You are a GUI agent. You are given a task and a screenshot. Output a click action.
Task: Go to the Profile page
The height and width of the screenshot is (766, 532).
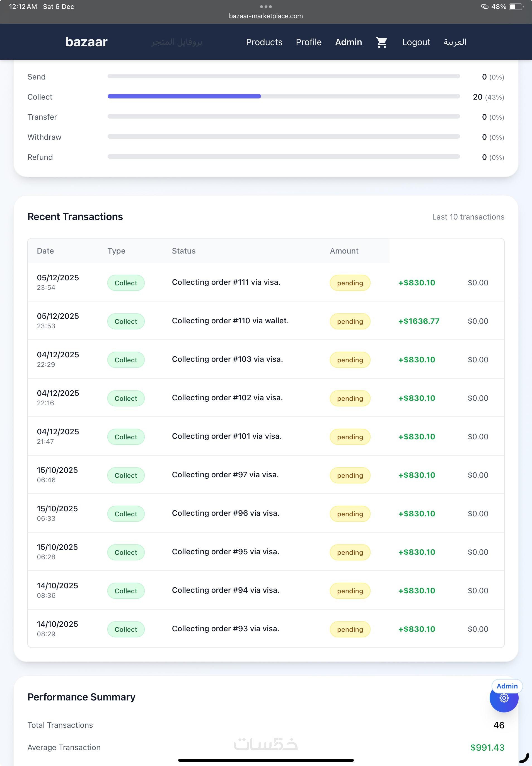click(308, 42)
